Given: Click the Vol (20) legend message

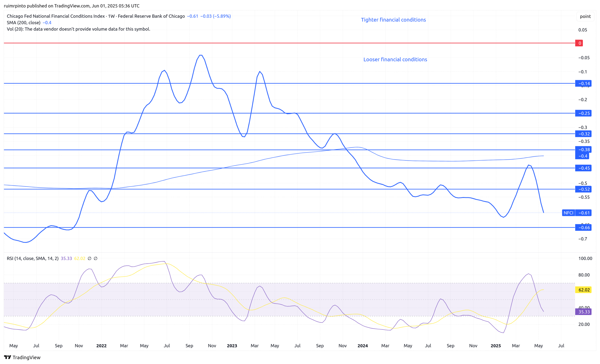Looking at the screenshot, I should coord(79,29).
